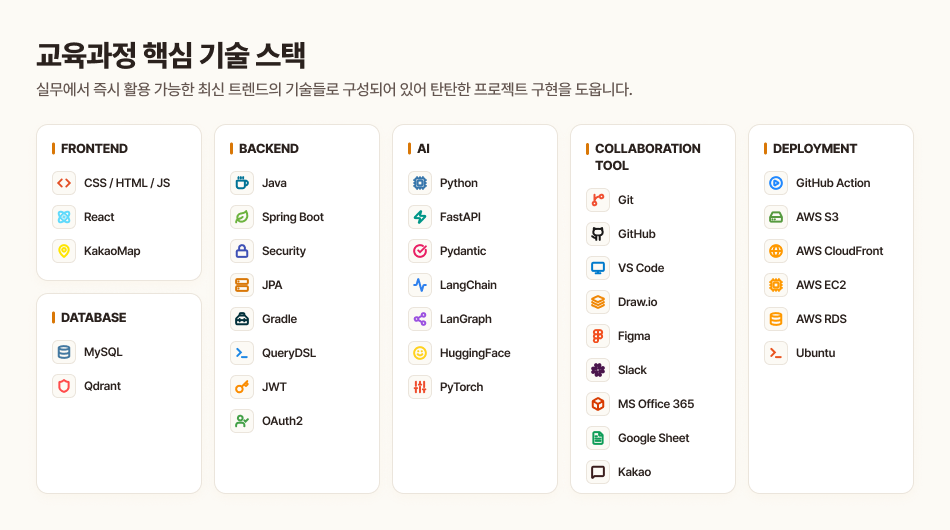Click the AWS S3 drive icon
The width and height of the screenshot is (950, 530).
[776, 217]
